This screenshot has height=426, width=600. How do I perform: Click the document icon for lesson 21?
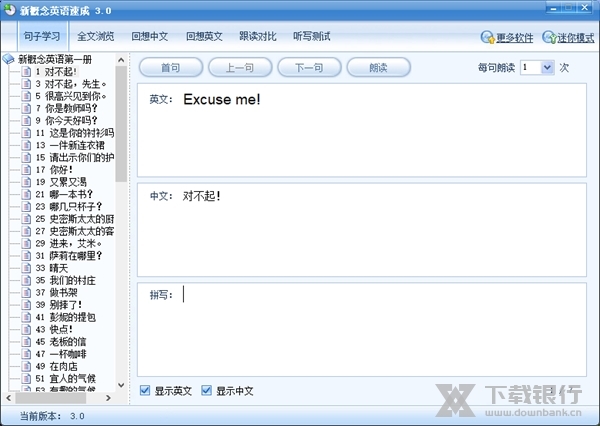[x=26, y=194]
